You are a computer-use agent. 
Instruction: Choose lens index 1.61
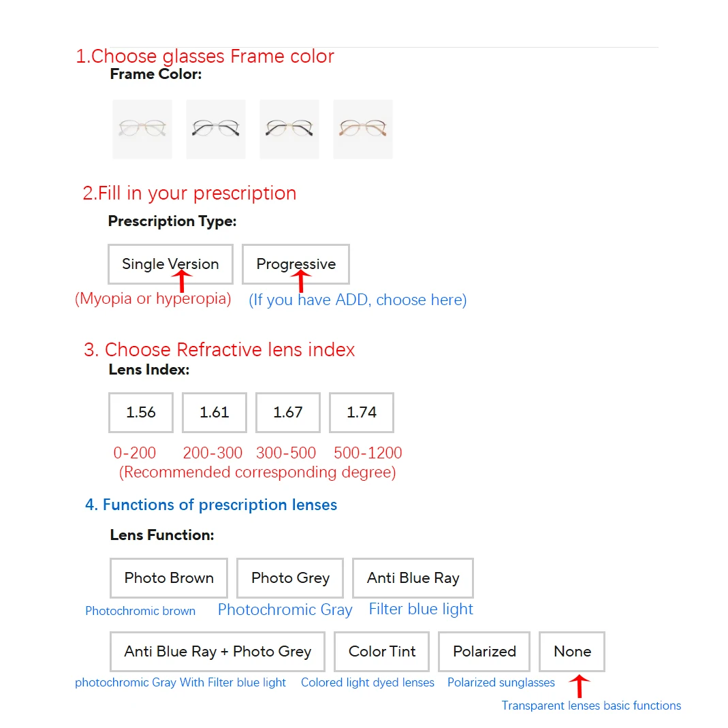[215, 412]
